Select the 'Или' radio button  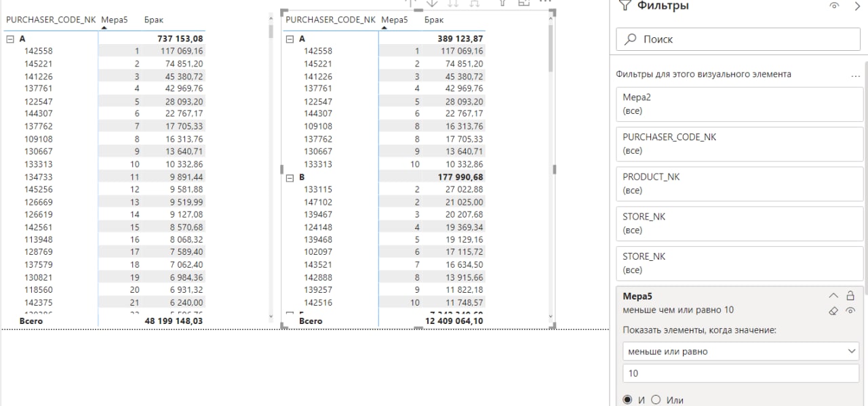(x=656, y=400)
